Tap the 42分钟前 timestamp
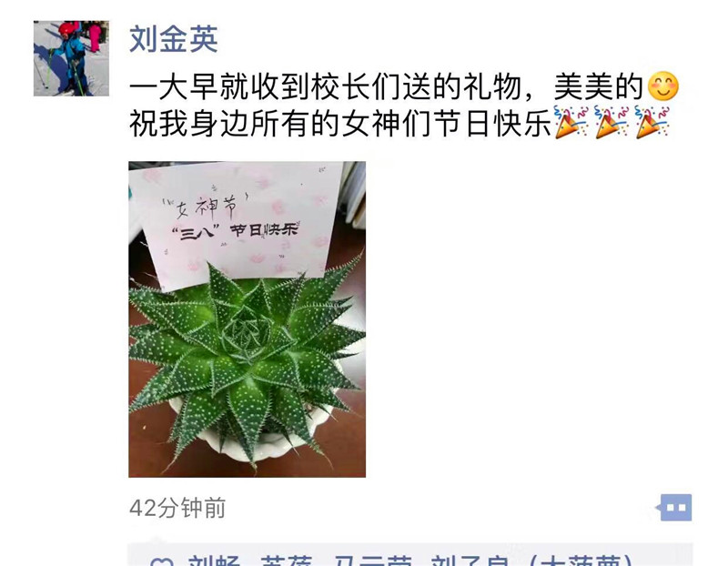Screen dimensions: 728x566 177,508
